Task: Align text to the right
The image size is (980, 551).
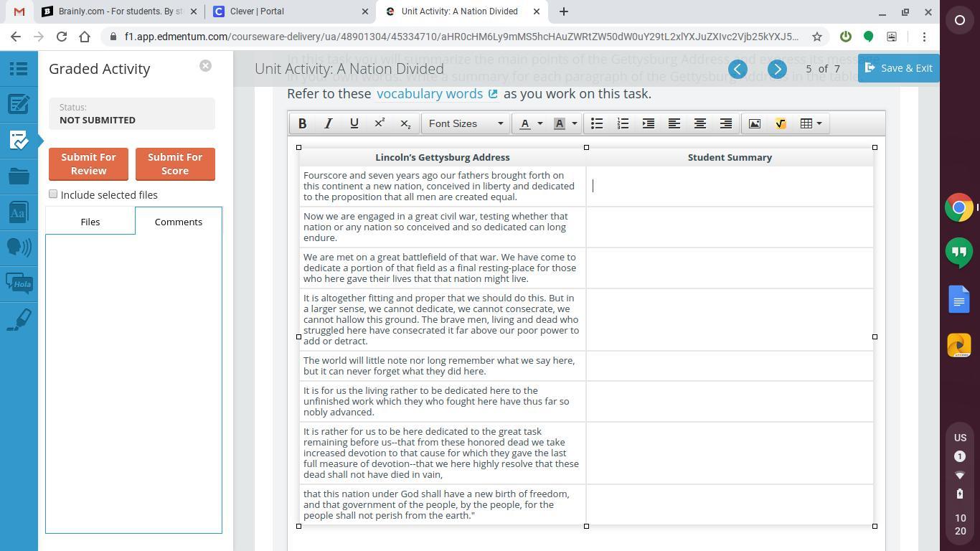Action: [x=725, y=123]
